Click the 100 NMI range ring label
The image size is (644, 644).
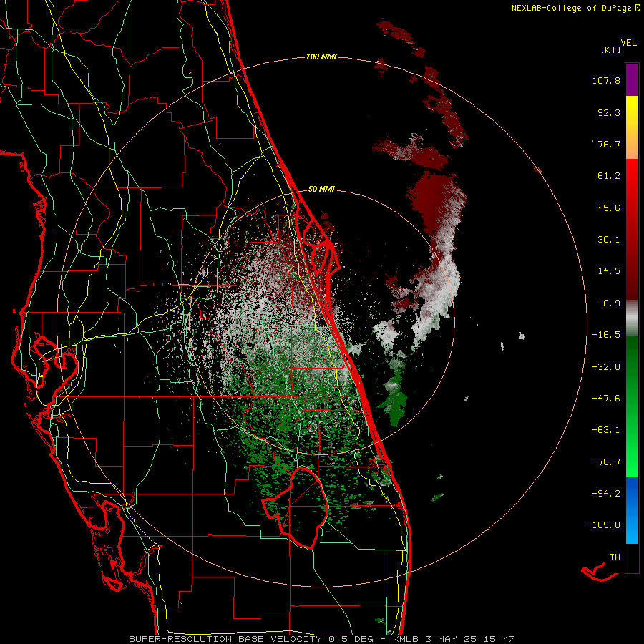(x=321, y=57)
